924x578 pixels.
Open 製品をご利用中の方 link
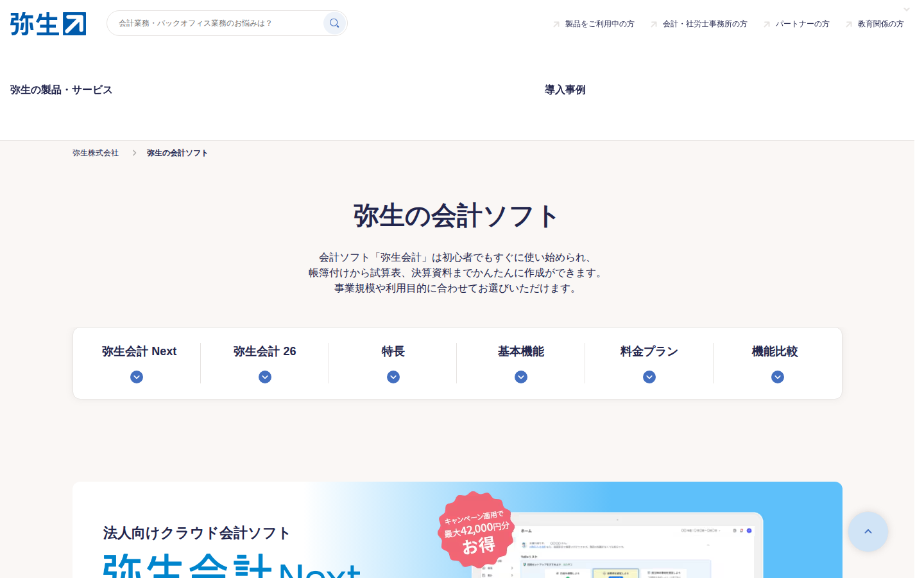[599, 24]
